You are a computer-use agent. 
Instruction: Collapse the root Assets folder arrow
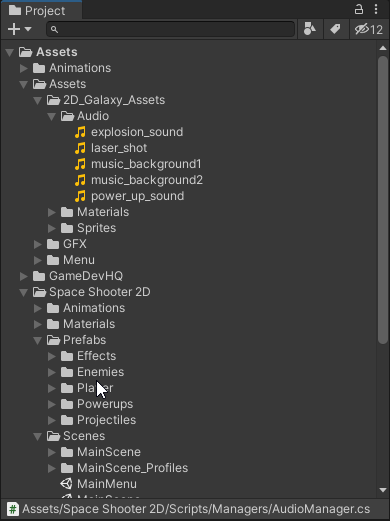click(10, 52)
